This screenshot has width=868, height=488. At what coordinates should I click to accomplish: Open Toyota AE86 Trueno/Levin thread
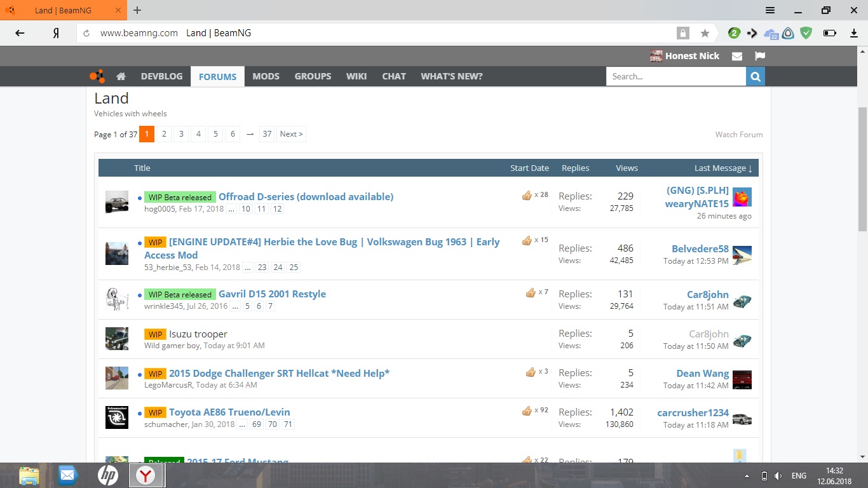coord(229,412)
